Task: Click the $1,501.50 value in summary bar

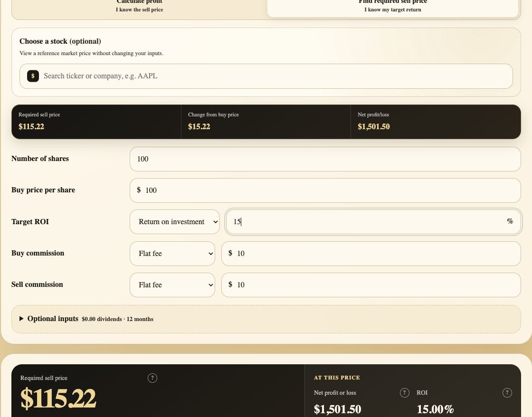Action: tap(373, 126)
